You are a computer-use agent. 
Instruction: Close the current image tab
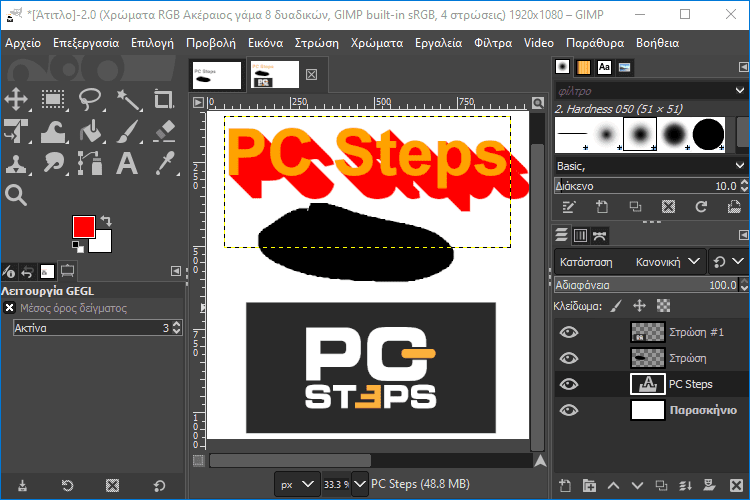pyautogui.click(x=311, y=75)
